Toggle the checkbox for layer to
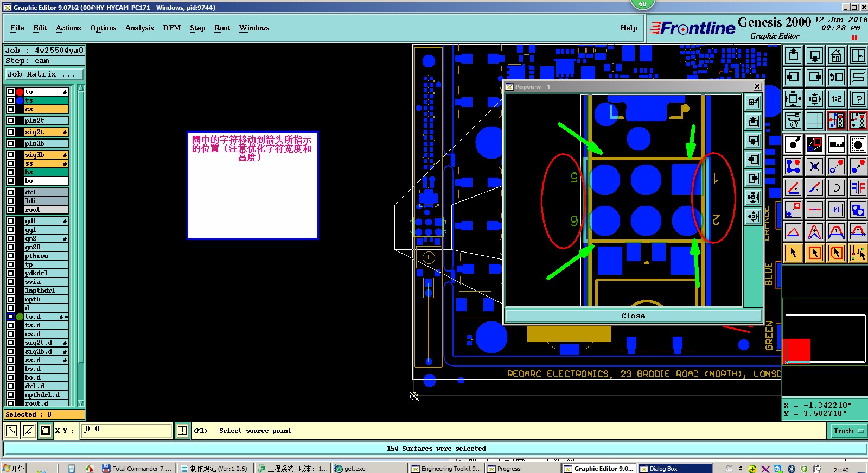868x473 pixels. pyautogui.click(x=11, y=92)
